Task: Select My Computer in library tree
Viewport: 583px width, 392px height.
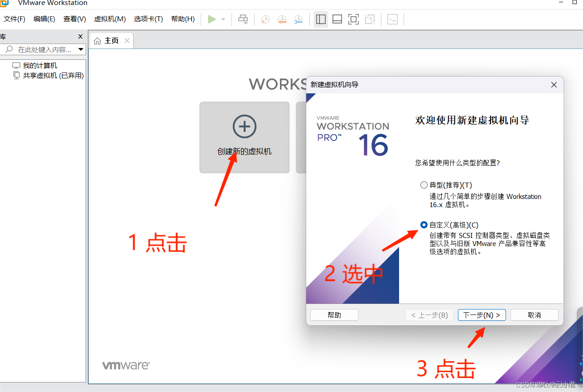Action: pyautogui.click(x=35, y=66)
